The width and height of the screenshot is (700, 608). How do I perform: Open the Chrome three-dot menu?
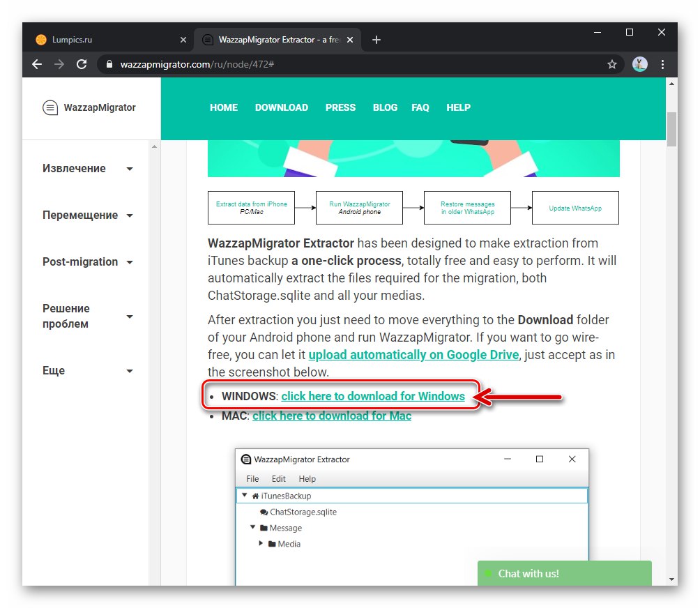coord(662,64)
